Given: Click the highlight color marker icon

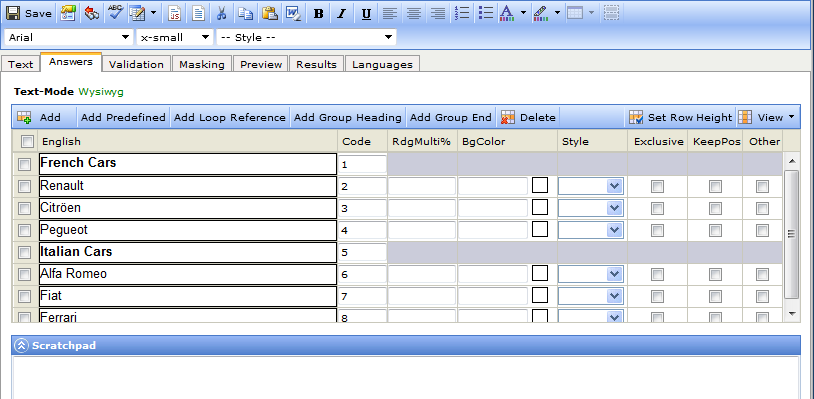Looking at the screenshot, I should pos(540,13).
